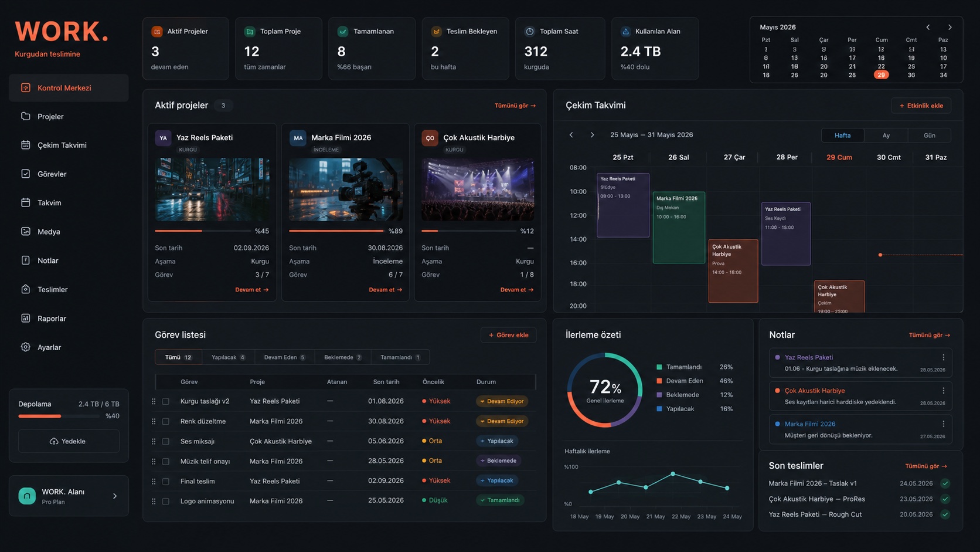
Task: Click drag handle of Kurgu taslağı v2 row
Action: tap(154, 401)
